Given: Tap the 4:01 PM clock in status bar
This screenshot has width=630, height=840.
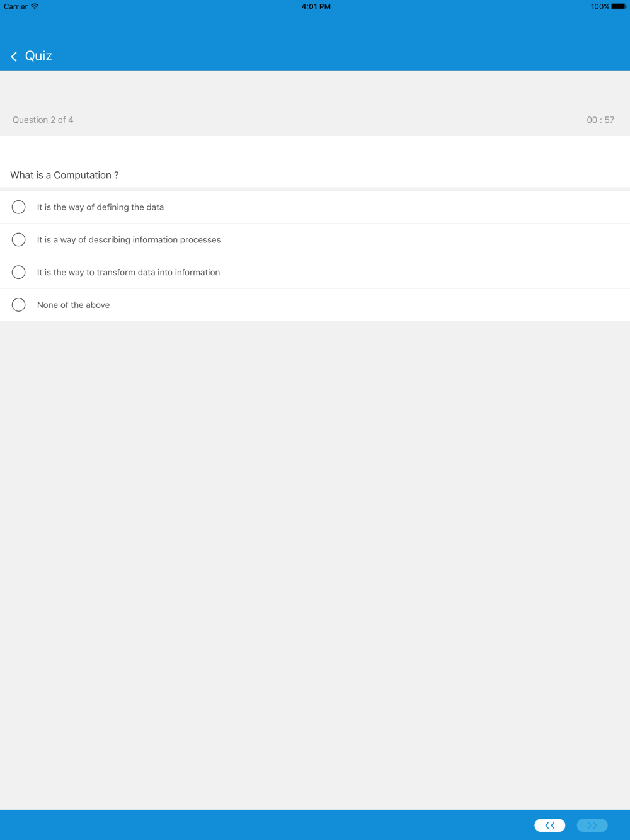Looking at the screenshot, I should (x=316, y=6).
